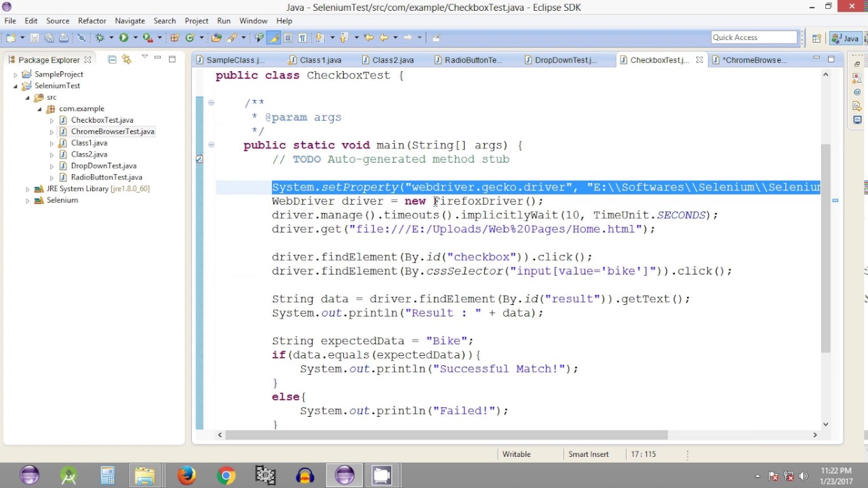
Task: Click the Search flashlight icon in toolbar
Action: [x=231, y=38]
